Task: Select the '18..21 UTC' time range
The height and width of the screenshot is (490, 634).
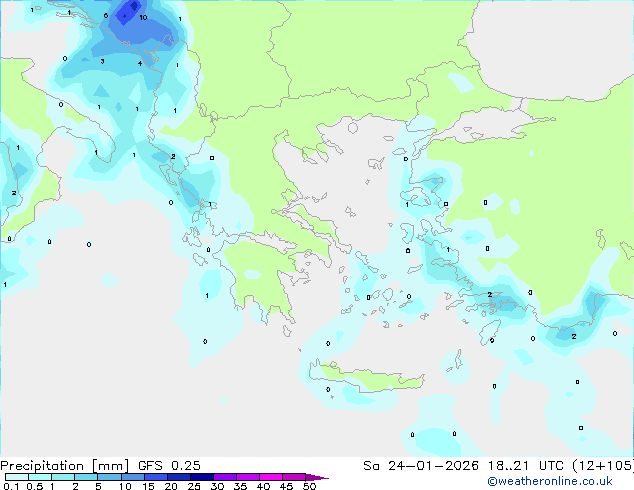Action: point(526,466)
